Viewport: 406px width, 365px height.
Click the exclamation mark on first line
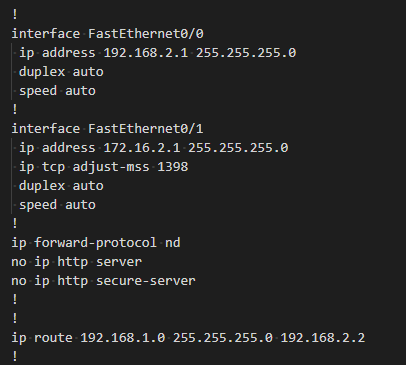click(15, 15)
